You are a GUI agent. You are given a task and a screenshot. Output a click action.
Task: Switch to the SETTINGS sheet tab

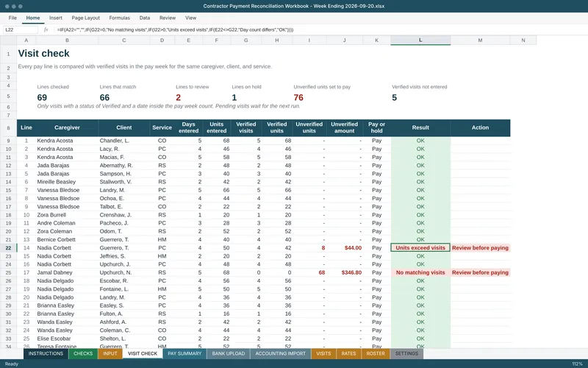click(406, 354)
